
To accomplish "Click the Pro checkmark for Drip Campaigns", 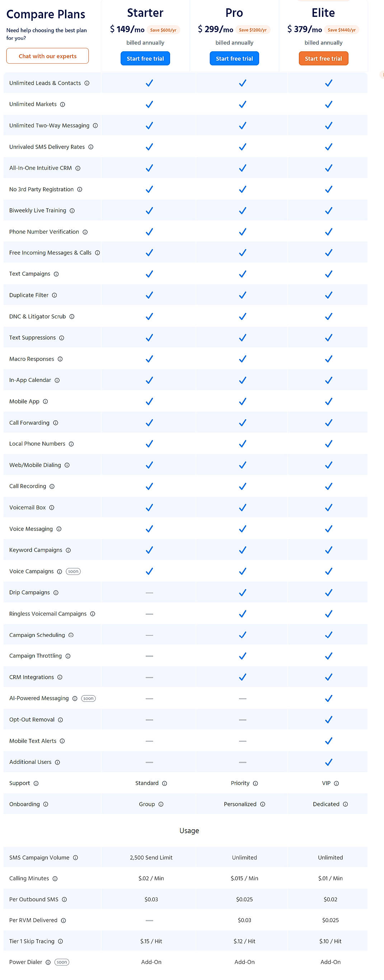I will coord(242,592).
